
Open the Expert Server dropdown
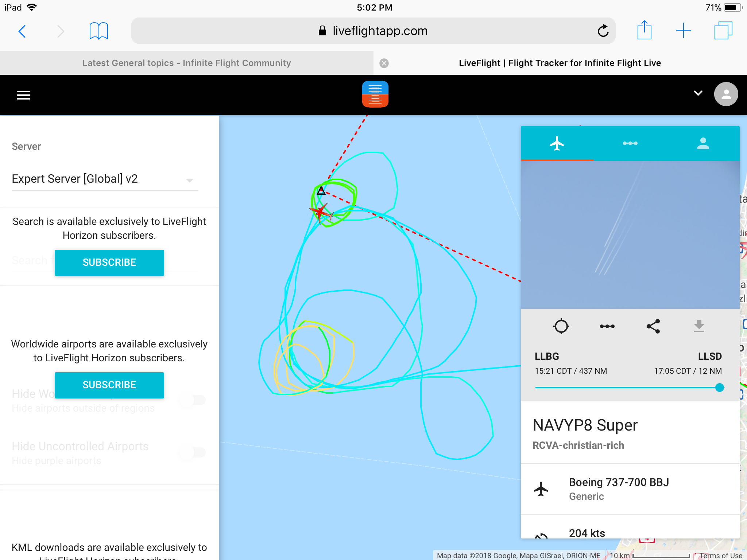105,179
